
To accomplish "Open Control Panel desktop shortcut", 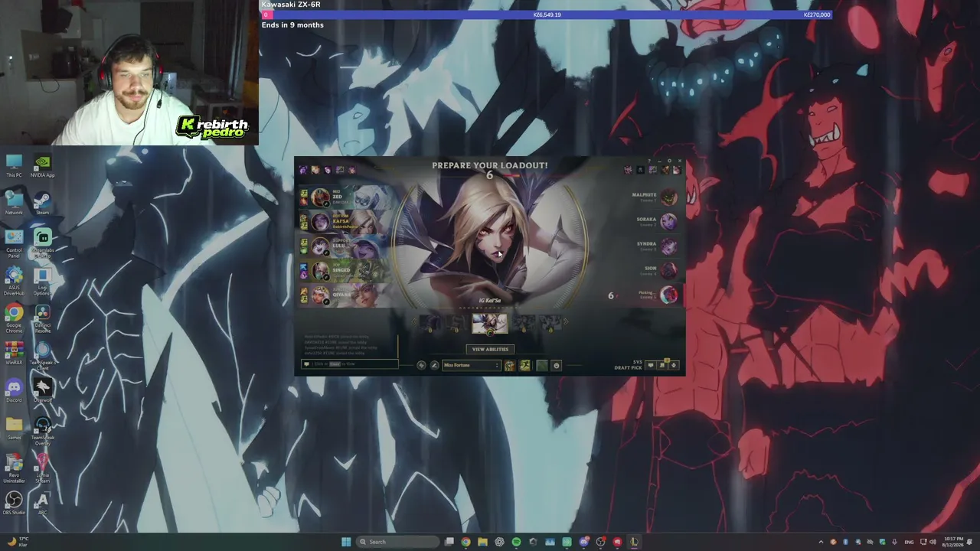I will tap(14, 243).
